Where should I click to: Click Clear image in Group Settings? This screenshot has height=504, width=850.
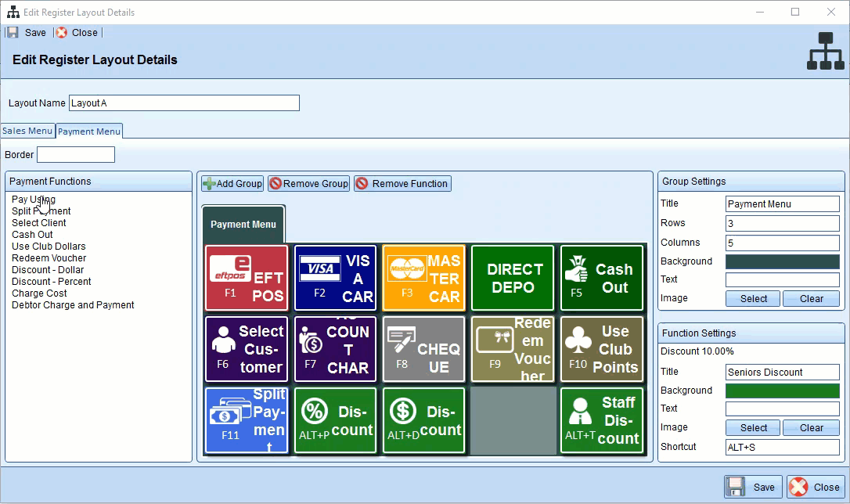click(x=811, y=299)
